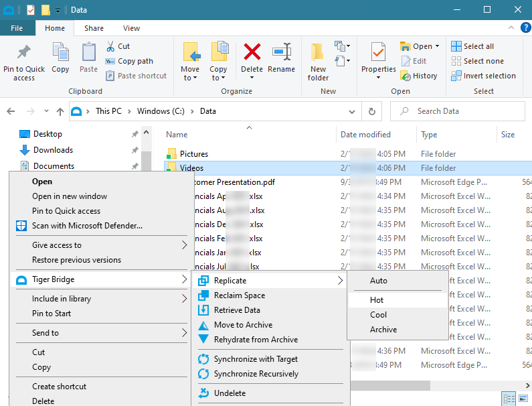Open the address bar history dropdown
Image resolution: width=532 pixels, height=406 pixels.
(x=352, y=111)
